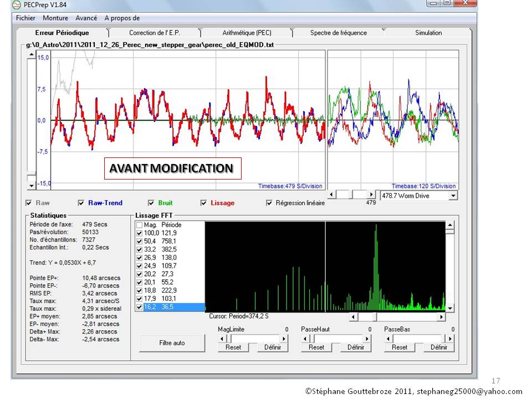Open the 478.7 Worm Drive dropdown
This screenshot has height=399, width=532.
tap(453, 196)
